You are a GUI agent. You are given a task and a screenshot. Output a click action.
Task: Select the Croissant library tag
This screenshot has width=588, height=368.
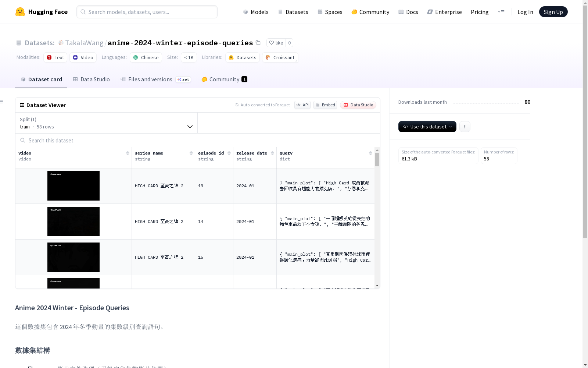coord(280,57)
